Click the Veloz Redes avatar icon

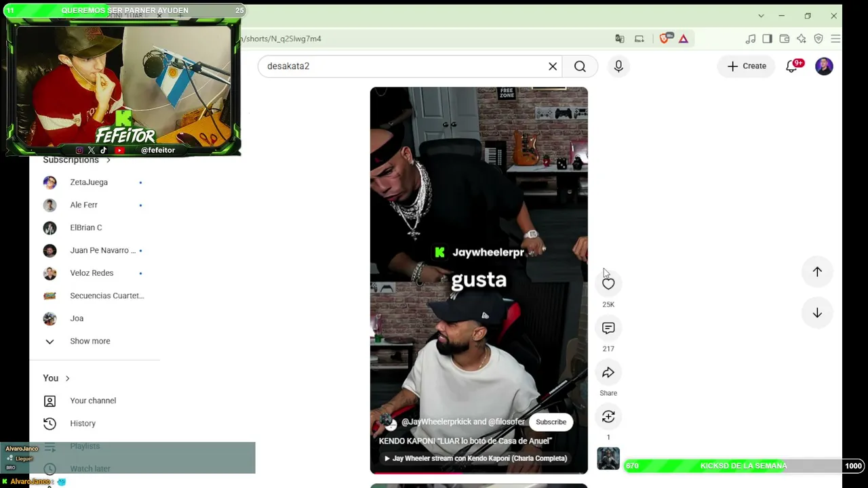(x=50, y=273)
